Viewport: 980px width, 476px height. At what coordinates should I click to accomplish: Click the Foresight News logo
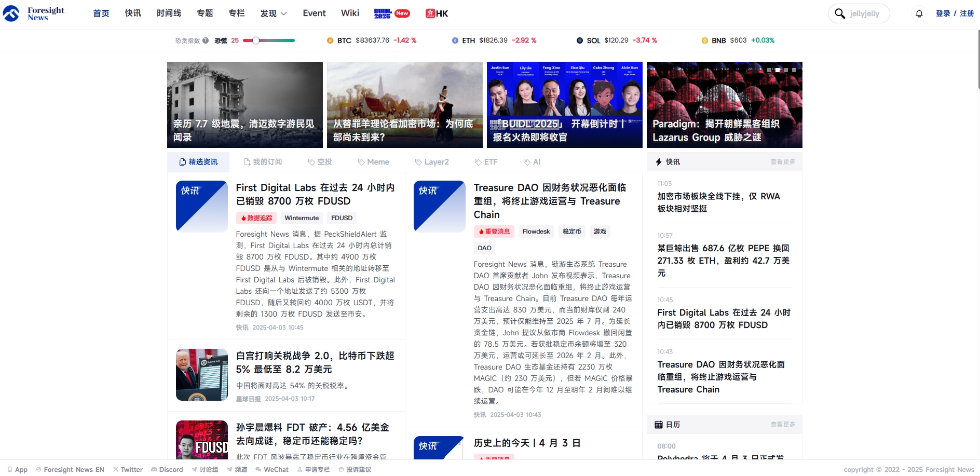pyautogui.click(x=34, y=13)
